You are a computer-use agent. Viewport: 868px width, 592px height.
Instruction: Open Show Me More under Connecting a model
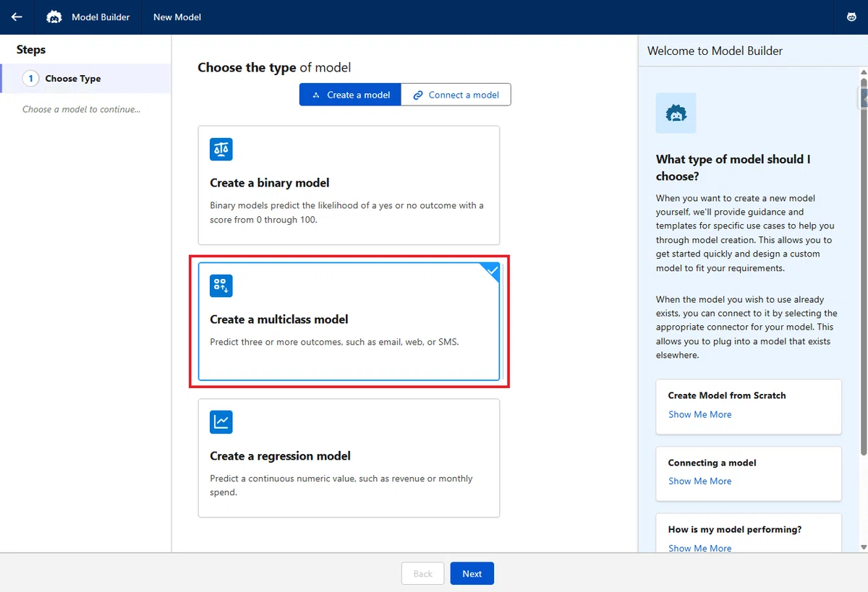coord(699,481)
